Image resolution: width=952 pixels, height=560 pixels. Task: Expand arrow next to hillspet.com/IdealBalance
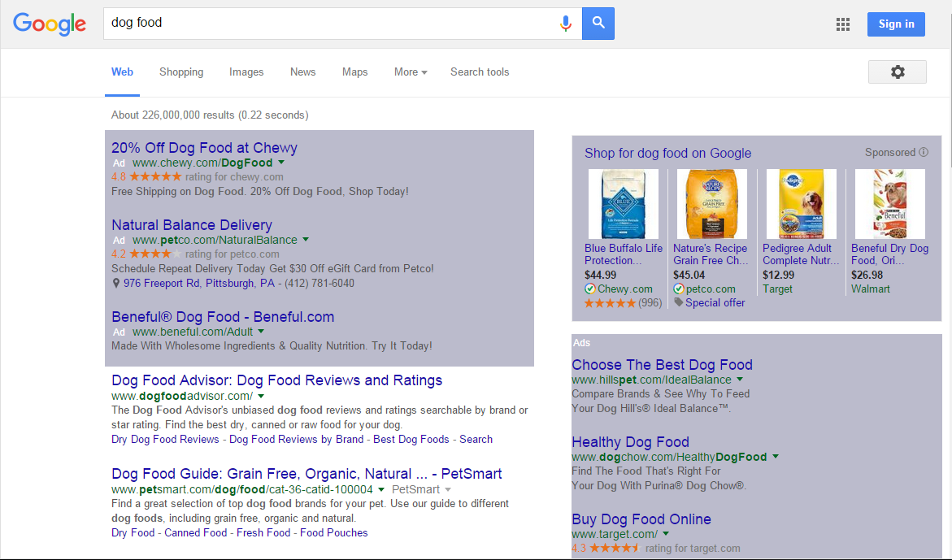(740, 380)
